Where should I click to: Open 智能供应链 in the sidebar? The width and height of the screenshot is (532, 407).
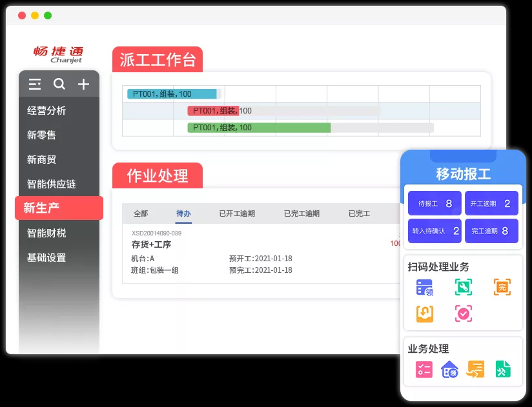(x=52, y=184)
